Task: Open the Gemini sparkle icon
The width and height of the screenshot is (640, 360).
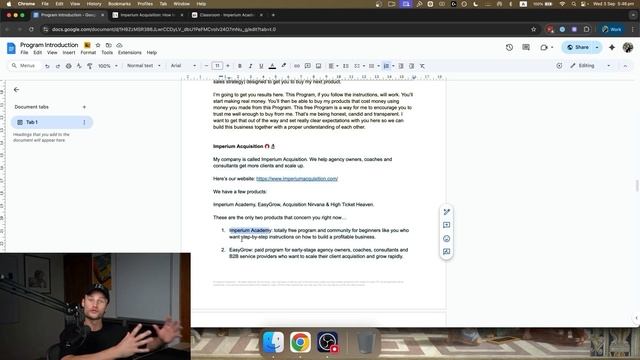Action: point(612,47)
